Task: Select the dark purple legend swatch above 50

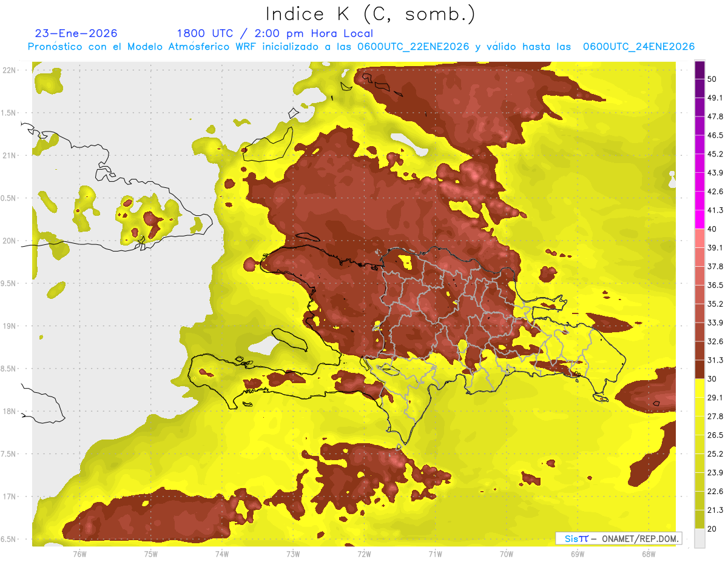Action: (699, 70)
